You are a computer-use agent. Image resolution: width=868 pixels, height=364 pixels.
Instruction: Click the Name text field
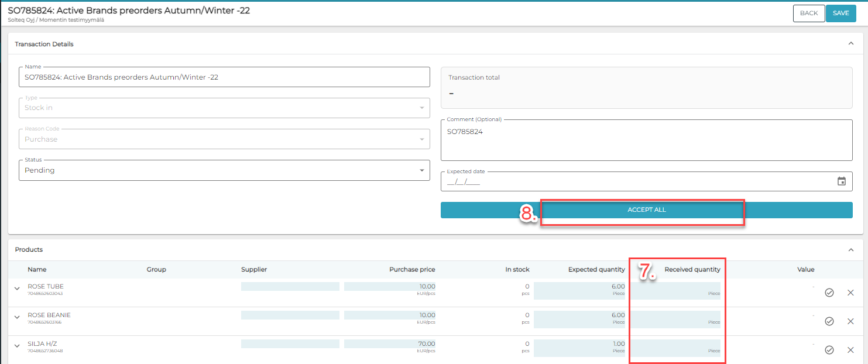(x=224, y=77)
